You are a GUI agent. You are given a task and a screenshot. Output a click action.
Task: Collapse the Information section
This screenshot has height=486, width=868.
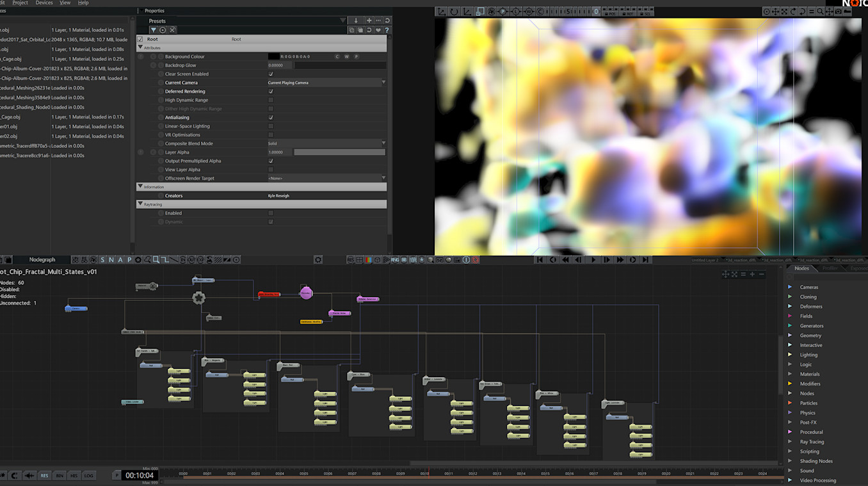click(x=141, y=187)
